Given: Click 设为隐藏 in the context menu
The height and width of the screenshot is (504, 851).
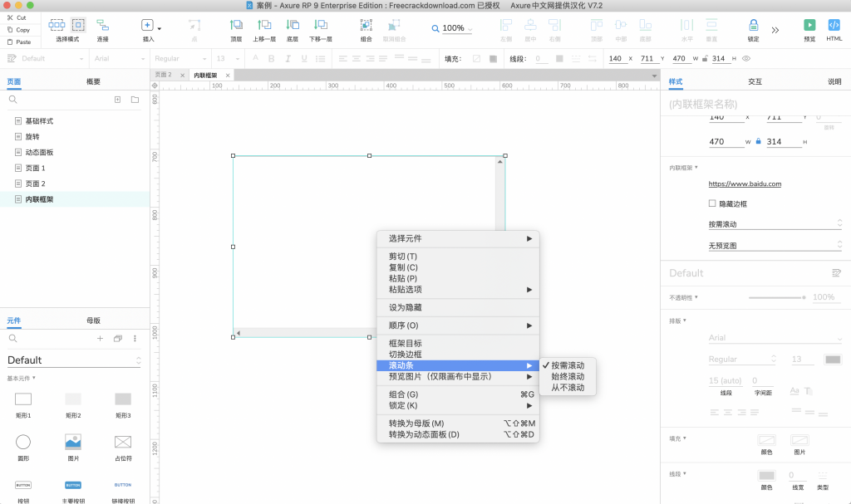Looking at the screenshot, I should click(x=406, y=307).
